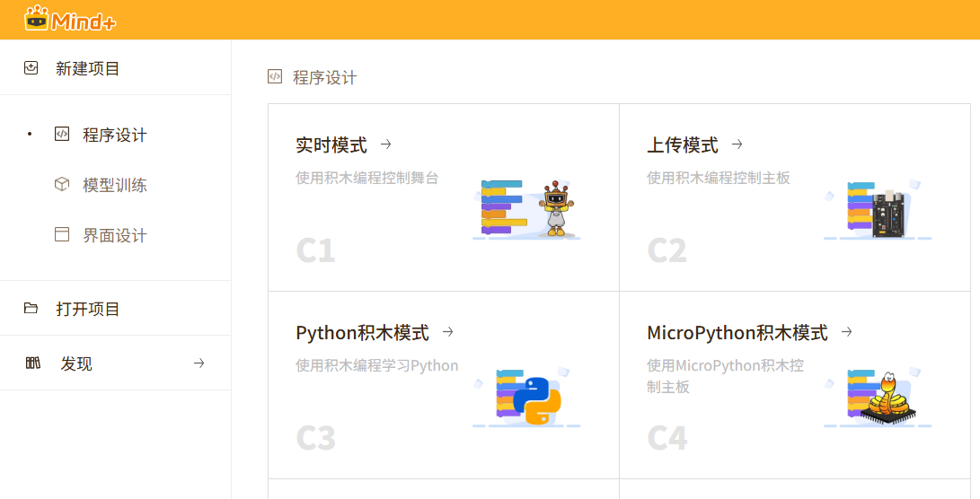
Task: Click the arrow beside Python积木模式
Action: tap(448, 332)
